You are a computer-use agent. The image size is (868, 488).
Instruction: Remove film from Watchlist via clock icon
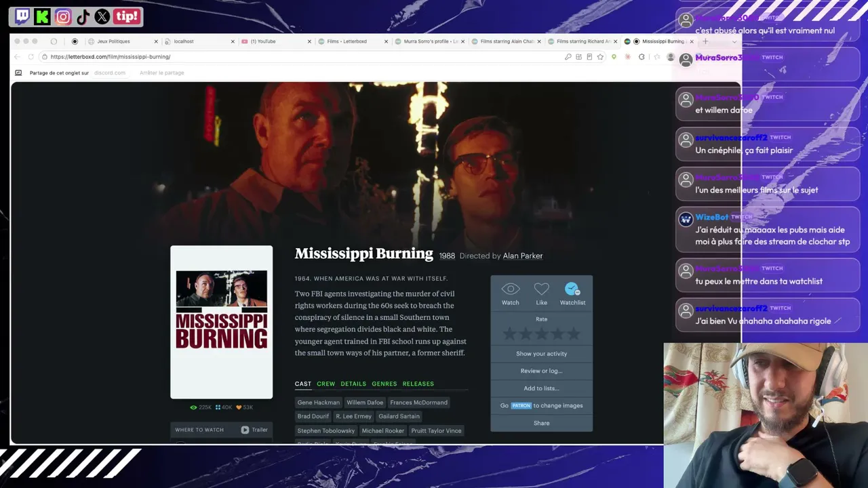tap(572, 289)
